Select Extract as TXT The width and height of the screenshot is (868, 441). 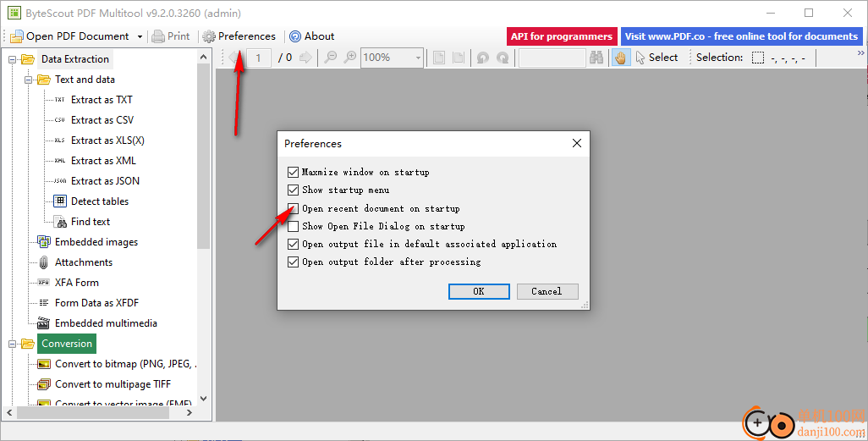pyautogui.click(x=102, y=100)
